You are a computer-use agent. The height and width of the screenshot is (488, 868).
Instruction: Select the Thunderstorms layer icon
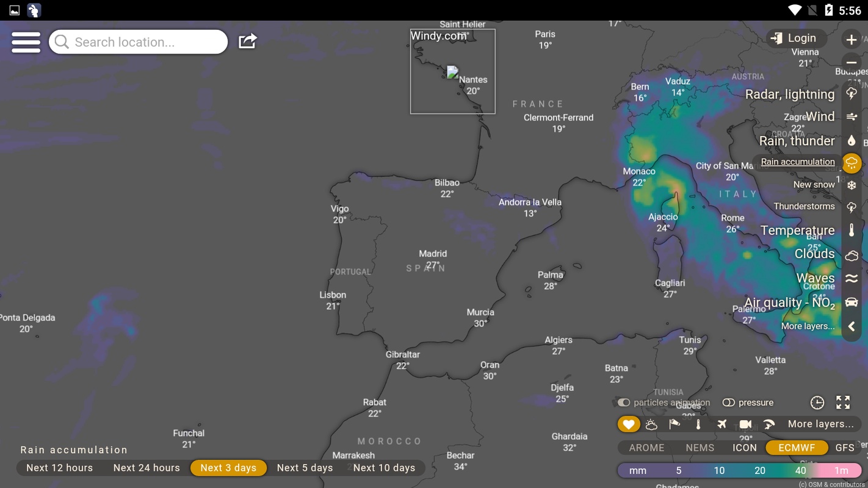(852, 207)
